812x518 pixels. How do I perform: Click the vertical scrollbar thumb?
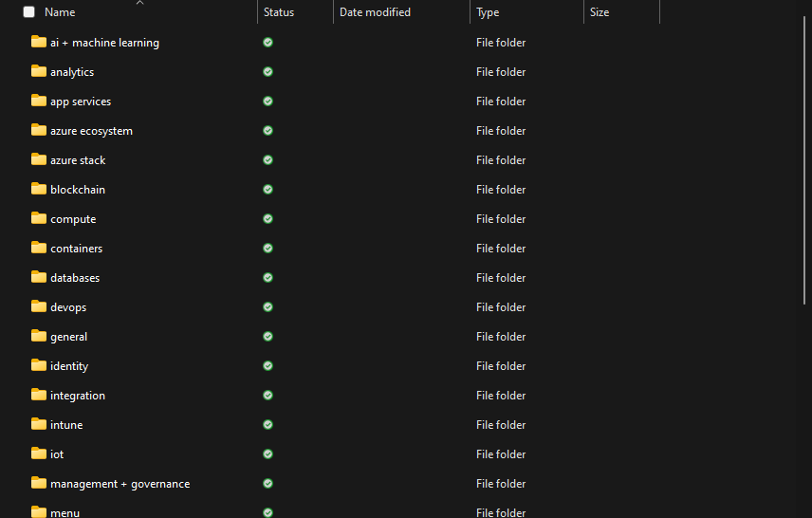pyautogui.click(x=804, y=160)
